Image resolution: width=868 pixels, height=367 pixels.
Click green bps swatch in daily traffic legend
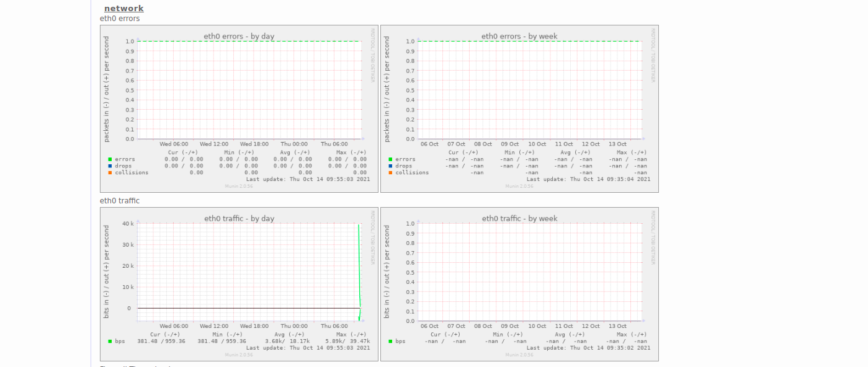click(x=110, y=341)
